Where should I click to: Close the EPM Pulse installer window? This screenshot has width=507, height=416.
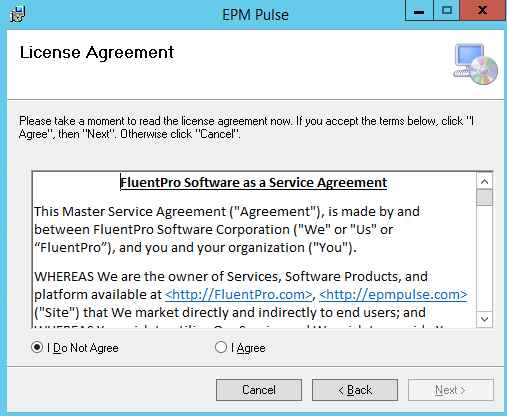coord(482,11)
